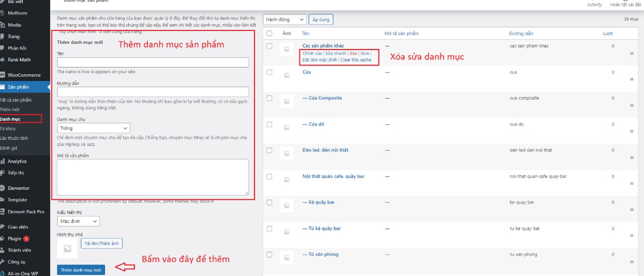Viewport: 644px width, 276px height.
Task: Open the Kiểu hiển thị dropdown
Action: tap(78, 221)
